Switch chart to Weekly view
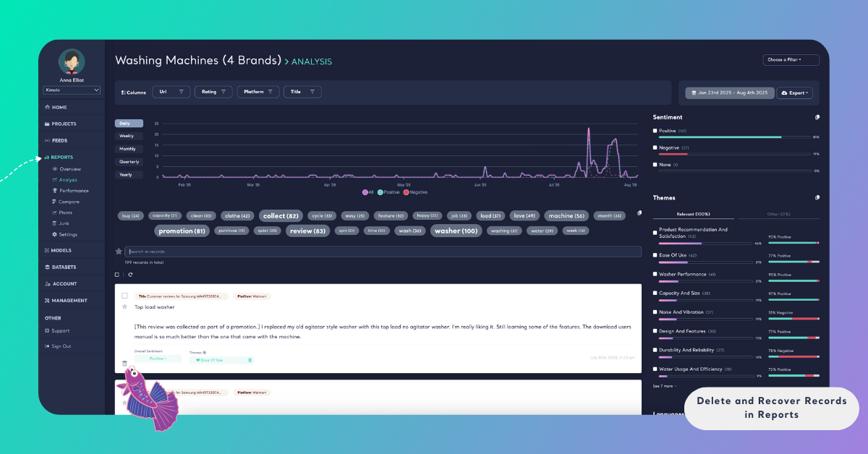This screenshot has height=454, width=868. point(128,136)
